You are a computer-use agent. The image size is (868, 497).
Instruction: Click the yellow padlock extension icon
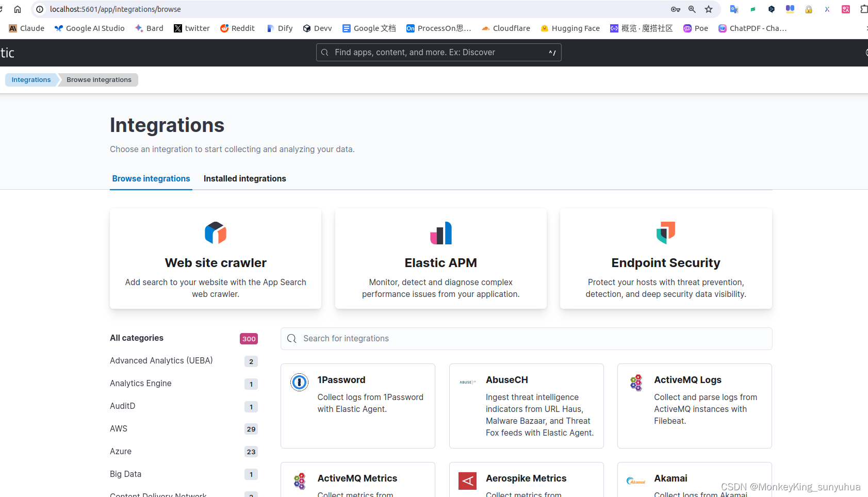[x=808, y=9]
